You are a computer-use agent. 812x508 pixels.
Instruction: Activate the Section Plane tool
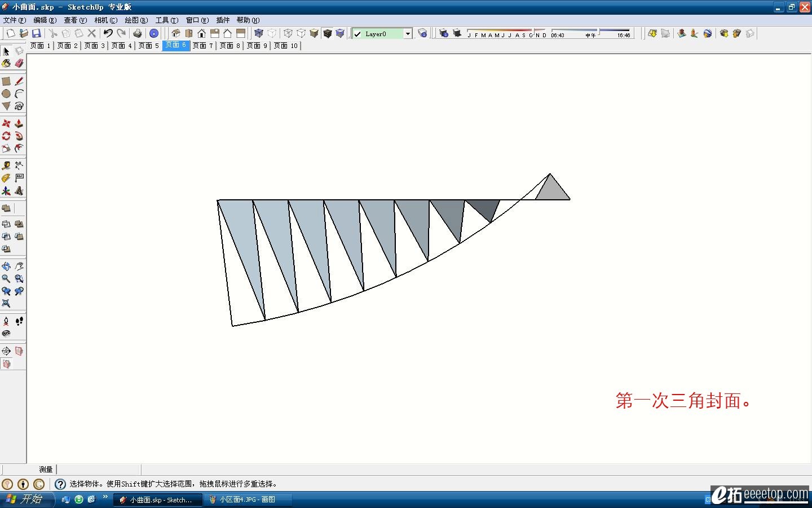pyautogui.click(x=6, y=351)
